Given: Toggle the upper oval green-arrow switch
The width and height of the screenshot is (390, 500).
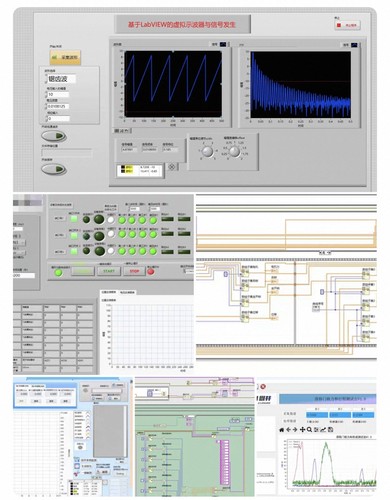Looking at the screenshot, I should (x=54, y=136).
